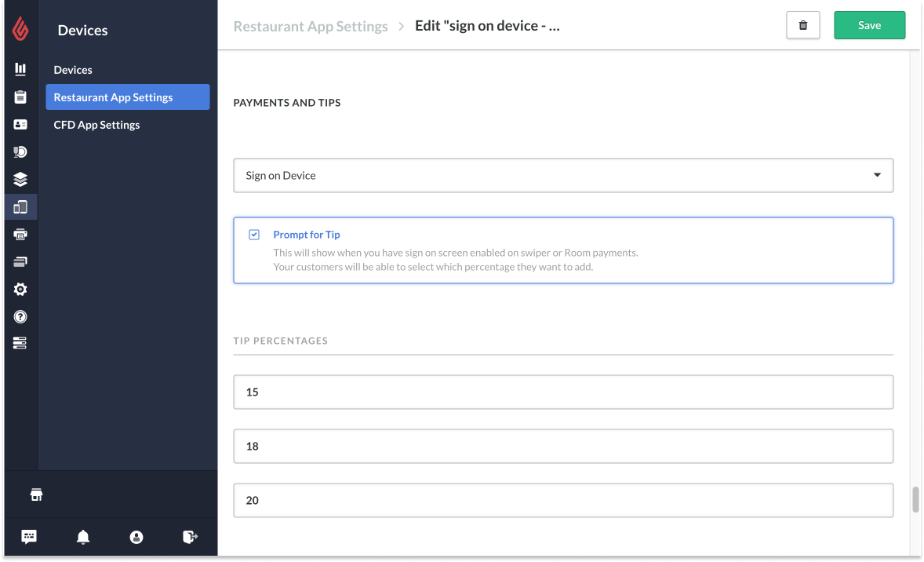Open the question mark help icon
This screenshot has width=924, height=562.
[20, 317]
